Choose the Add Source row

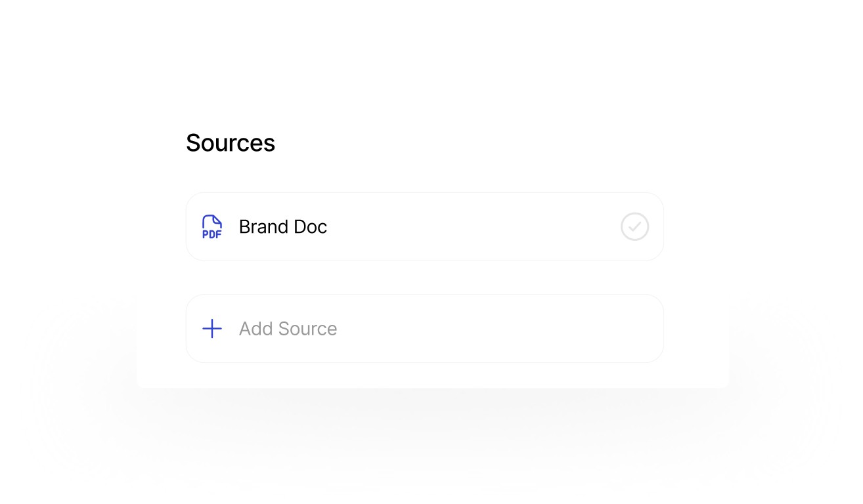[x=424, y=328]
